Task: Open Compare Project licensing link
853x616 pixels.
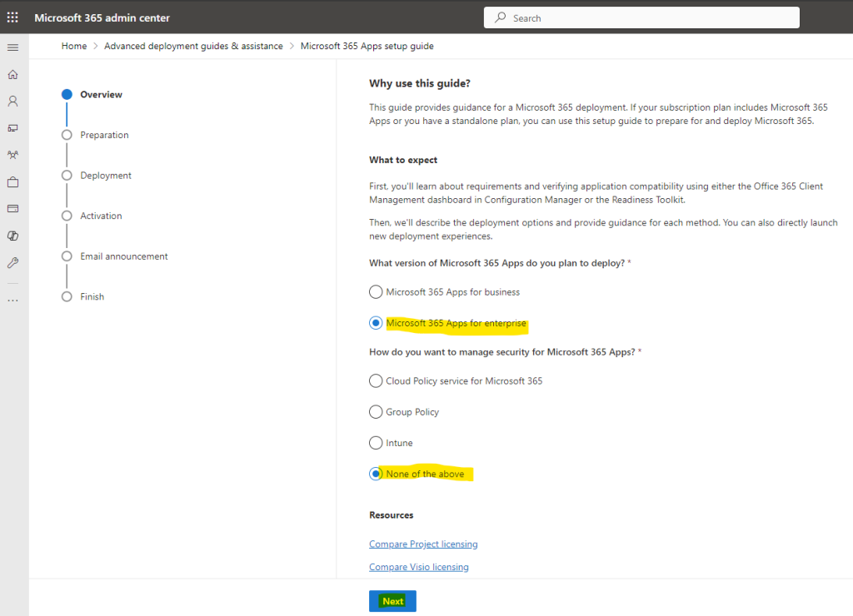Action: point(423,544)
